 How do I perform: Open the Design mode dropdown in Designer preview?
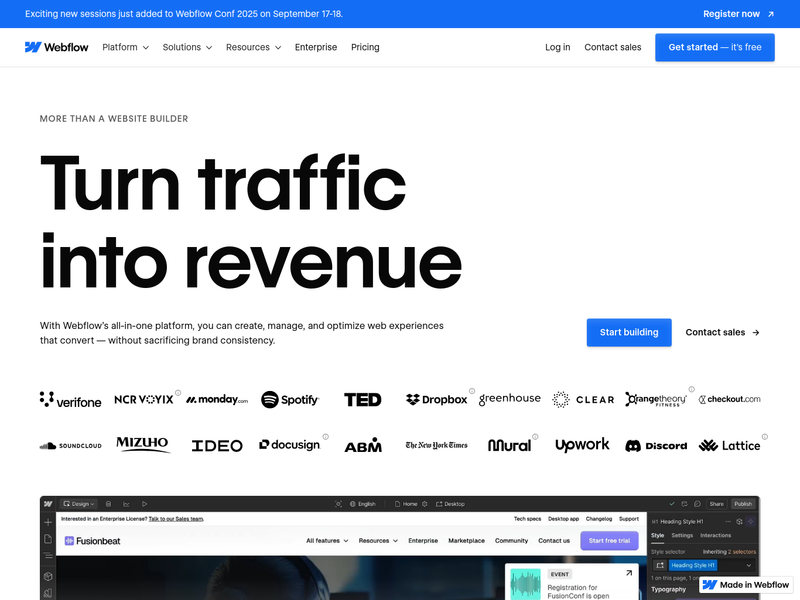tap(79, 504)
